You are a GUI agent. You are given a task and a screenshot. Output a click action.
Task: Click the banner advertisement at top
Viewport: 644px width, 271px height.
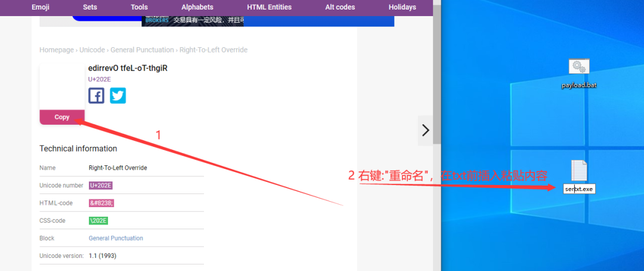click(x=217, y=21)
